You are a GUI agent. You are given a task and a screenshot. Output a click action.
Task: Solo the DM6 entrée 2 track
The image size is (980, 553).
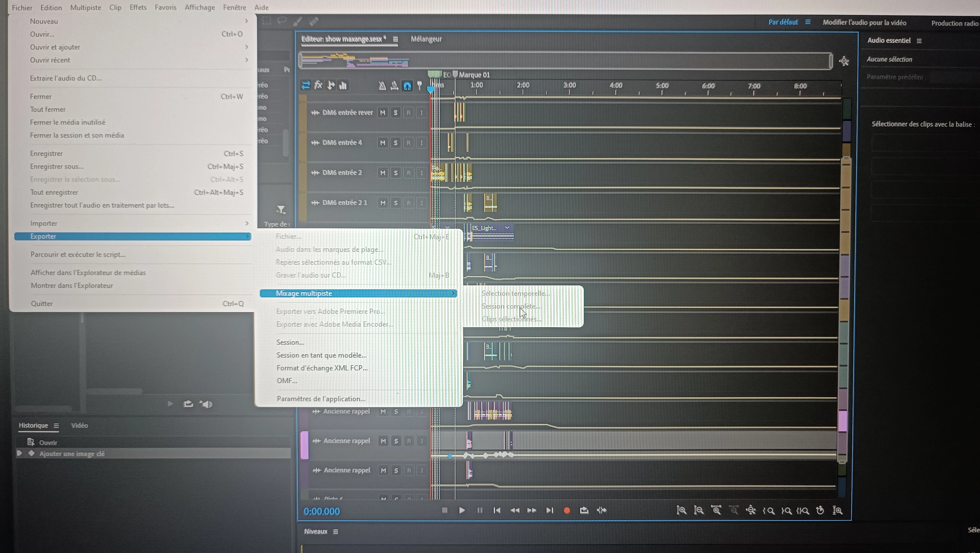coord(396,173)
